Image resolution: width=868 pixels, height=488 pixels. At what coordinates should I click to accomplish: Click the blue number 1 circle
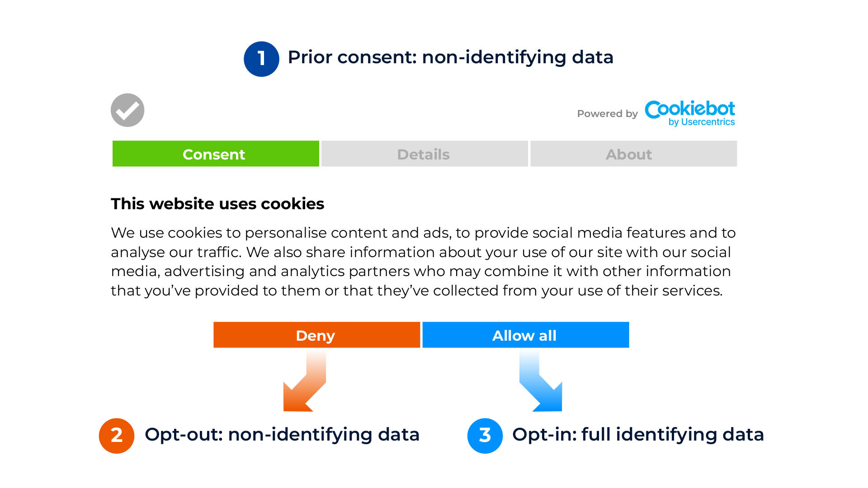tap(261, 59)
